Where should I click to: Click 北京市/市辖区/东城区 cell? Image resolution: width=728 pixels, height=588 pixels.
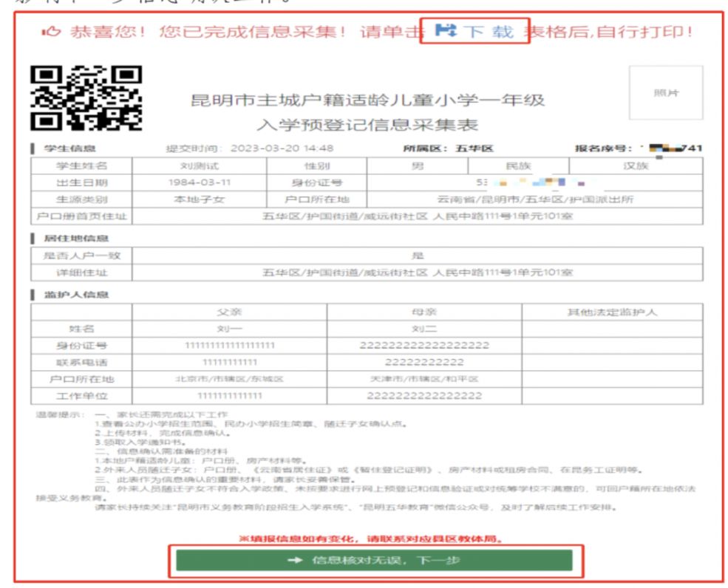pyautogui.click(x=229, y=379)
